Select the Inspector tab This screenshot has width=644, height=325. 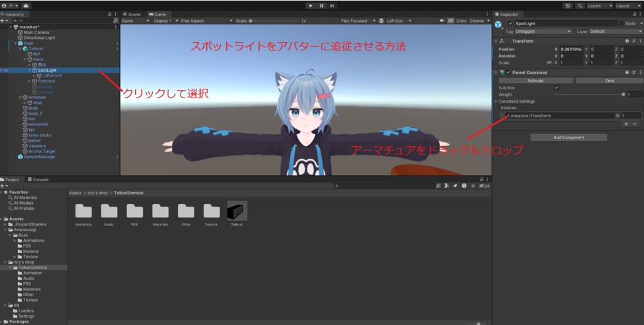[x=507, y=14]
